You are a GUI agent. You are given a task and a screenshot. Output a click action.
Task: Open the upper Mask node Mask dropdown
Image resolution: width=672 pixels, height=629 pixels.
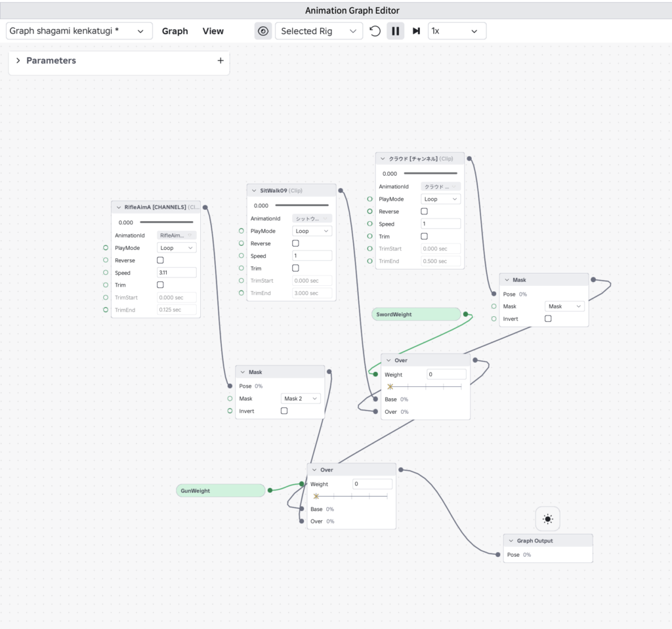tap(564, 306)
